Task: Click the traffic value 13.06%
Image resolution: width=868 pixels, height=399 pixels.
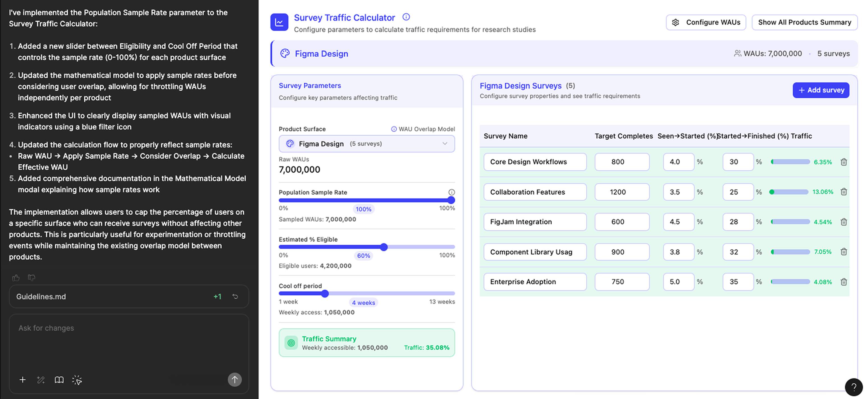Action: point(823,192)
